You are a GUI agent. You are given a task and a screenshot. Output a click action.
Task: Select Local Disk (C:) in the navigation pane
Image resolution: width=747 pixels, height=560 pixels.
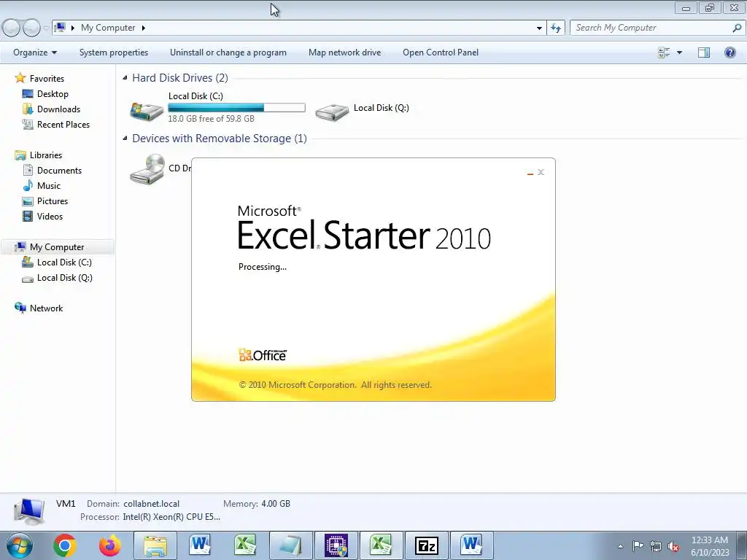(x=64, y=262)
